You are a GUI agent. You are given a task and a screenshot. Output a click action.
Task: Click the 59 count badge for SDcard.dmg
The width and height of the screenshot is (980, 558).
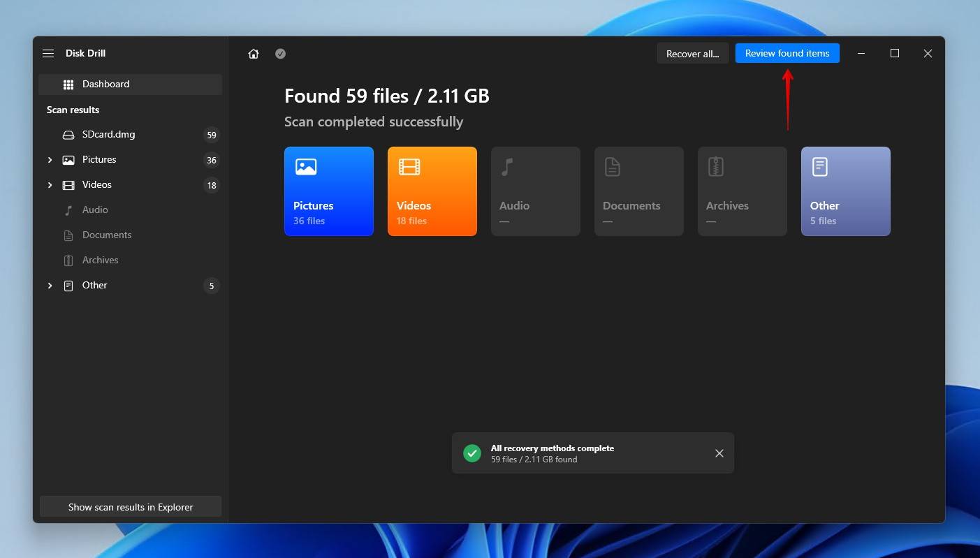(x=212, y=135)
